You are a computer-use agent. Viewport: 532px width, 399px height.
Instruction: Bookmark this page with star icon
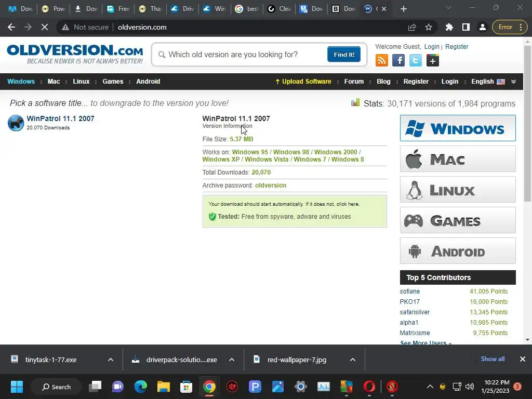[429, 27]
